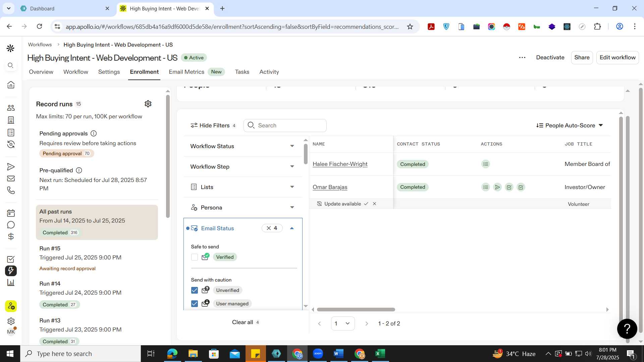Focus the enrollment Search field

[x=285, y=125]
